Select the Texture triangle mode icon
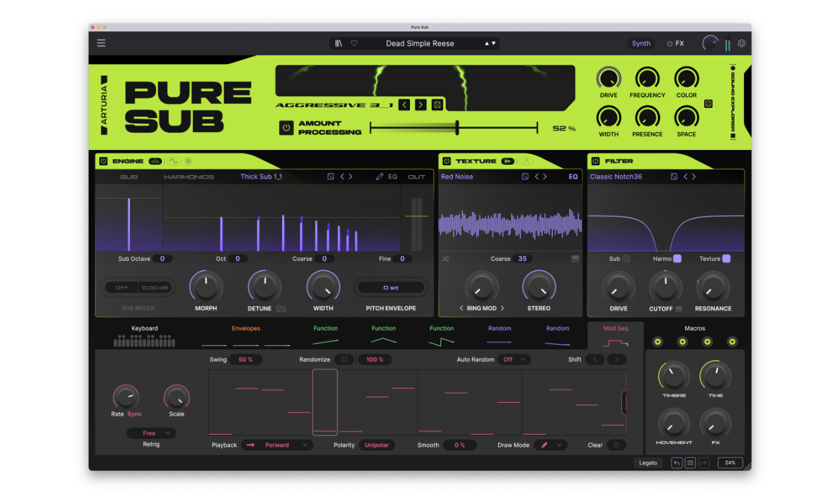This screenshot has height=504, width=840. click(x=526, y=161)
